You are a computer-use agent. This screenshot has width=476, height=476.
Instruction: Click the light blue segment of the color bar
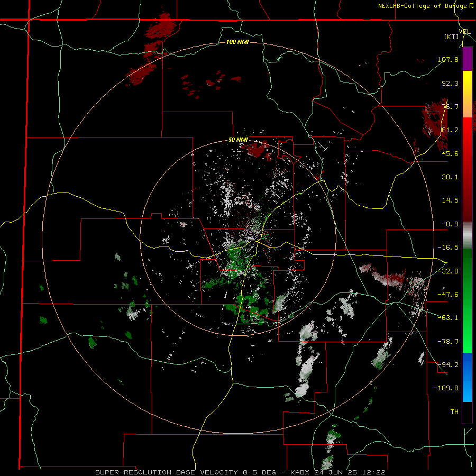point(467,390)
